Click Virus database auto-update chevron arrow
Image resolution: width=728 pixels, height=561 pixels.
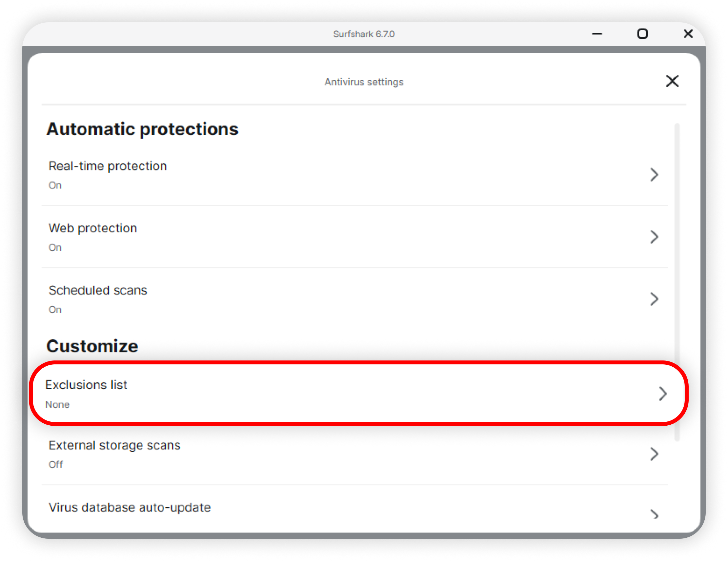coord(654,514)
